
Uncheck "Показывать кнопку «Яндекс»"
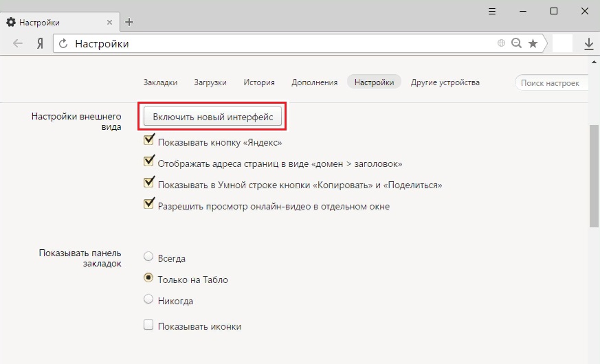click(x=148, y=142)
